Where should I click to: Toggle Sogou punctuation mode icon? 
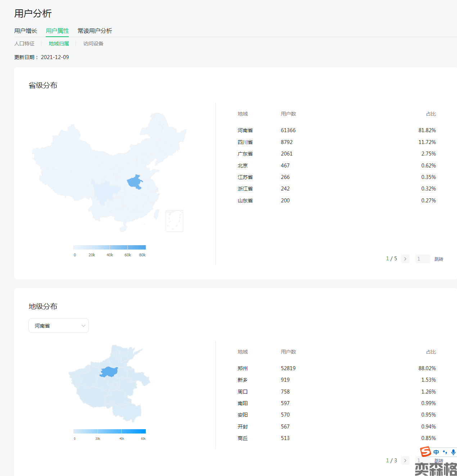pos(445,452)
